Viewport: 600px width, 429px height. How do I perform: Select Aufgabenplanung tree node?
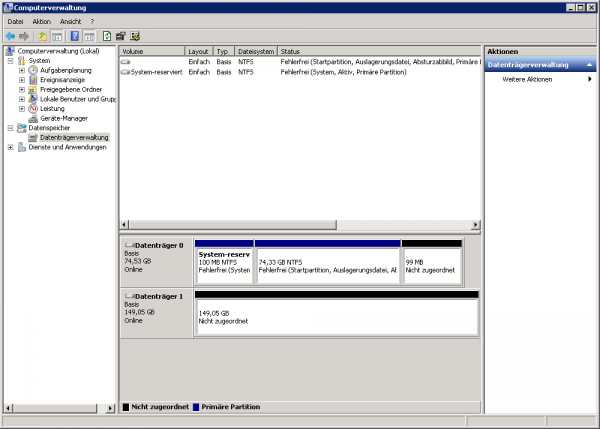pos(66,70)
